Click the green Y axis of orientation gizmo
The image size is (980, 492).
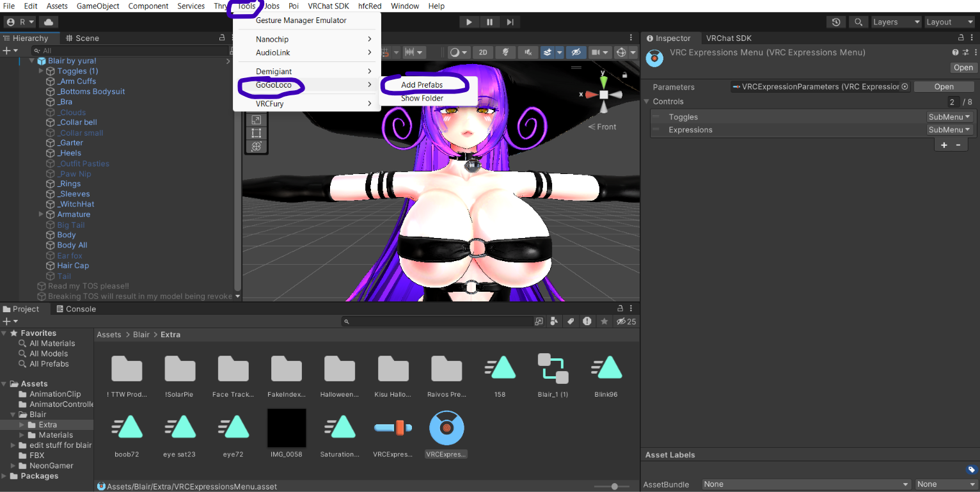604,82
